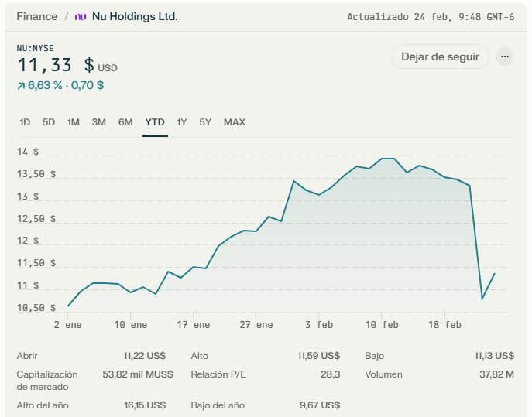Image resolution: width=532 pixels, height=417 pixels.
Task: Click the Relación P/E value 28,3
Action: (331, 374)
